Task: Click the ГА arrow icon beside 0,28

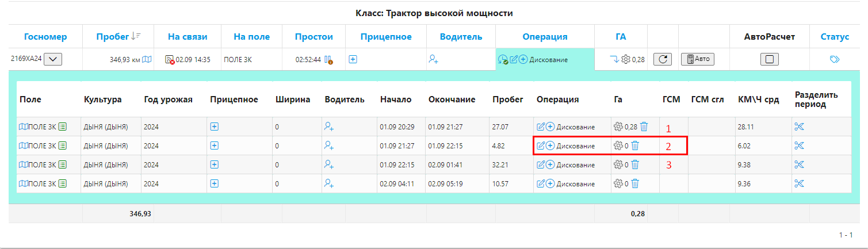Action: pyautogui.click(x=614, y=59)
